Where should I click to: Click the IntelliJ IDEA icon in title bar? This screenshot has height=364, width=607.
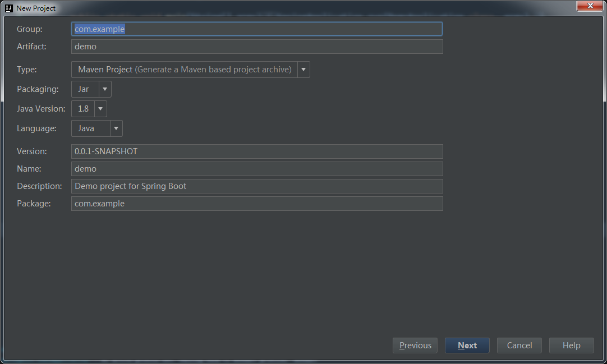[x=7, y=8]
